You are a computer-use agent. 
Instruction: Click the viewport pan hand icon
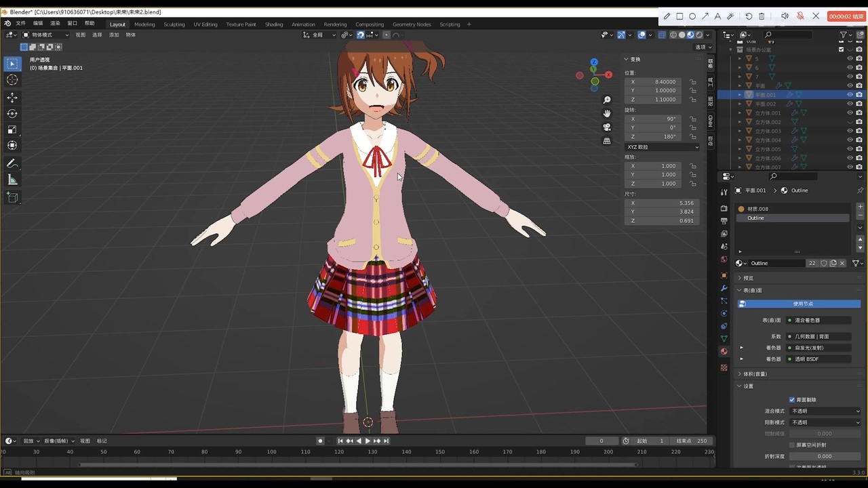coord(607,113)
